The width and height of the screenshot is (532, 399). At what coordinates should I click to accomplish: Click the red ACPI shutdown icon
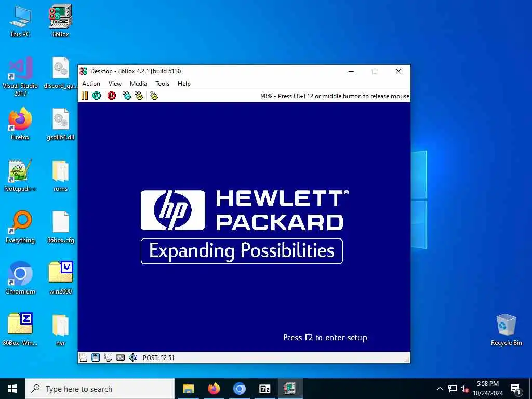[x=112, y=96]
